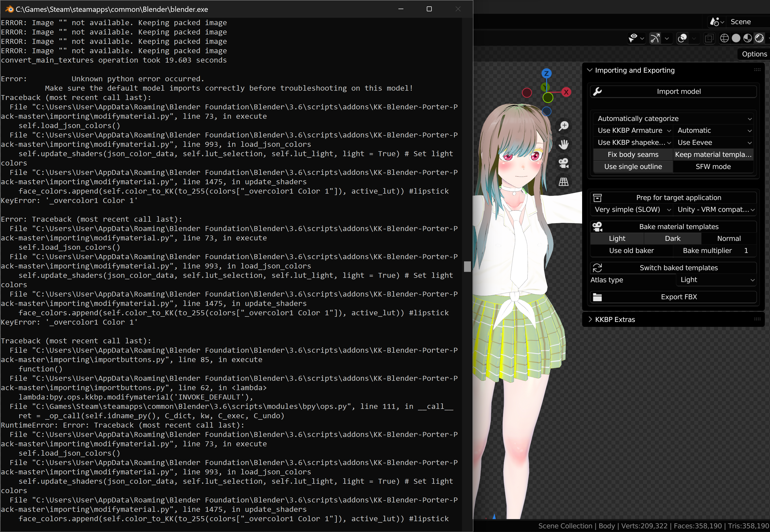Click Export FBX
The height and width of the screenshot is (532, 770).
(679, 297)
